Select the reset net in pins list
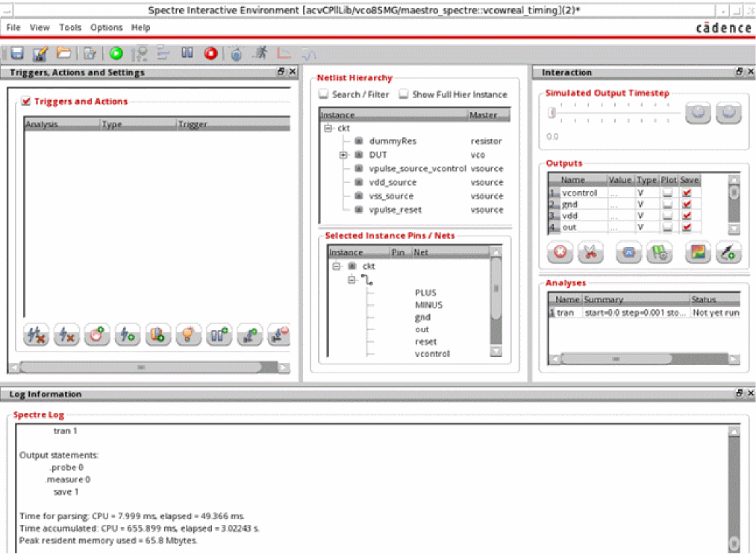 coord(425,342)
